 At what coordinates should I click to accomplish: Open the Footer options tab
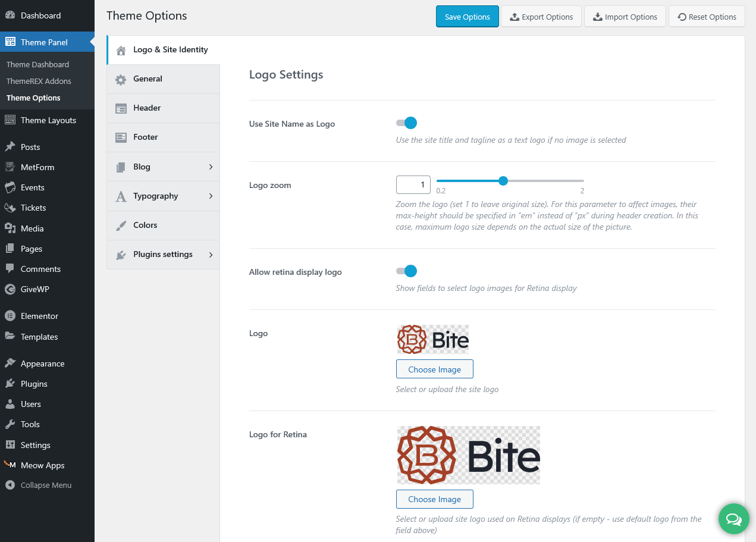tap(164, 137)
